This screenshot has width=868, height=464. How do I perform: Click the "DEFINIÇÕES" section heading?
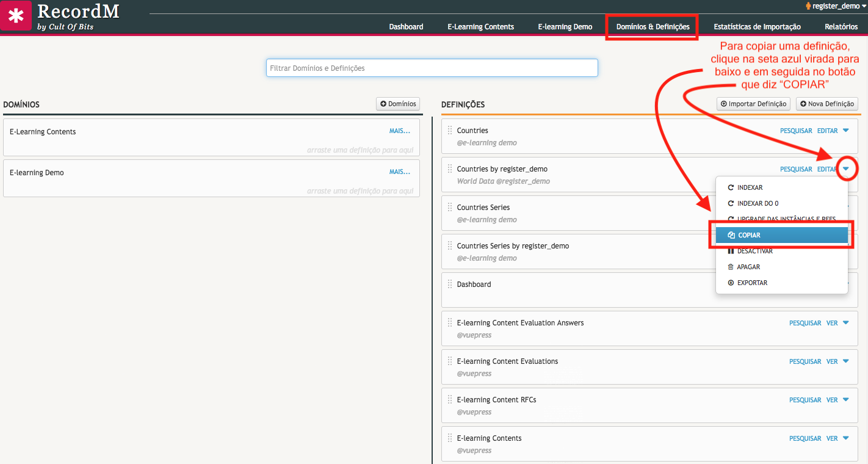point(463,104)
